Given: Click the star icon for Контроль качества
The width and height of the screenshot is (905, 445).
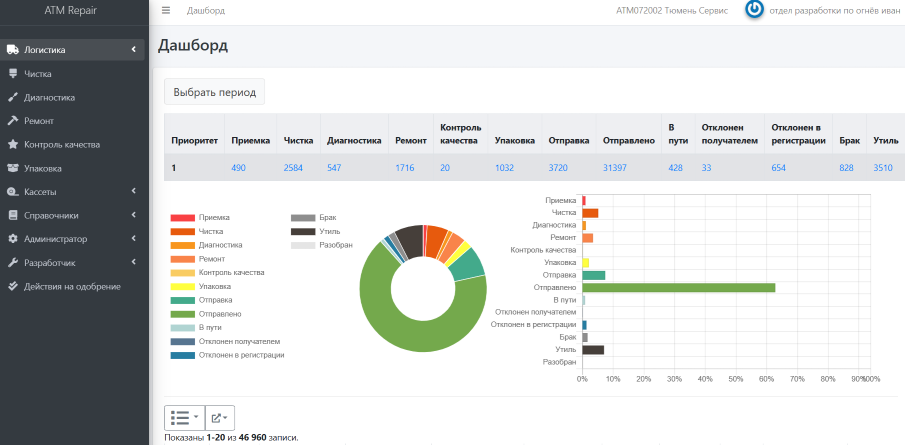Looking at the screenshot, I should coord(13,145).
